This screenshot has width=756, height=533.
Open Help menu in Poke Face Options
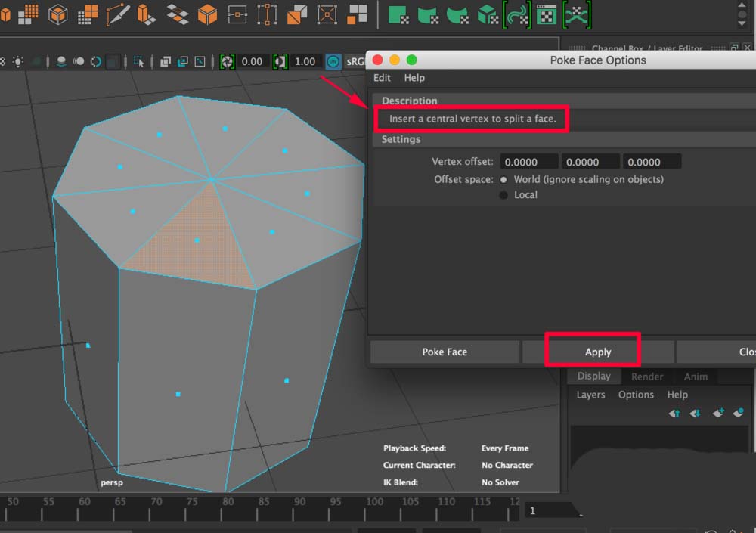[x=414, y=78]
